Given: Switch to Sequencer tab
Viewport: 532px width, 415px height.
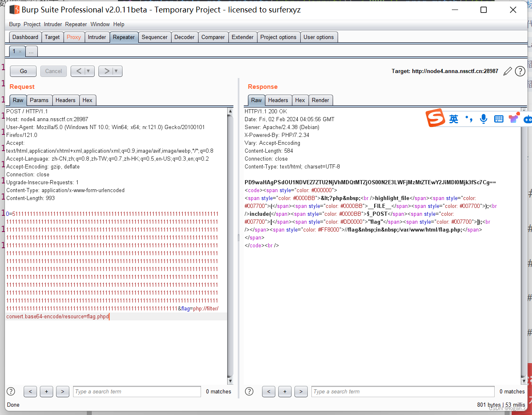Looking at the screenshot, I should (x=154, y=37).
